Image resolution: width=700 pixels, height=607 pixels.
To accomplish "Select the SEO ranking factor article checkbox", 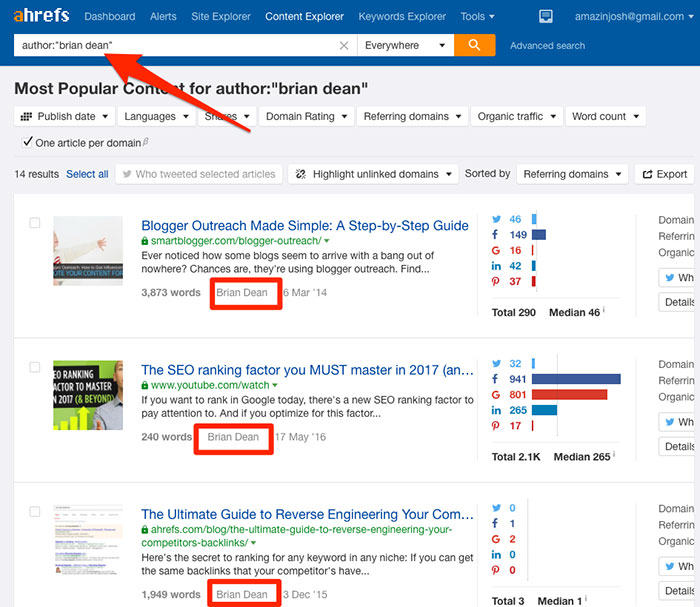I will click(35, 367).
